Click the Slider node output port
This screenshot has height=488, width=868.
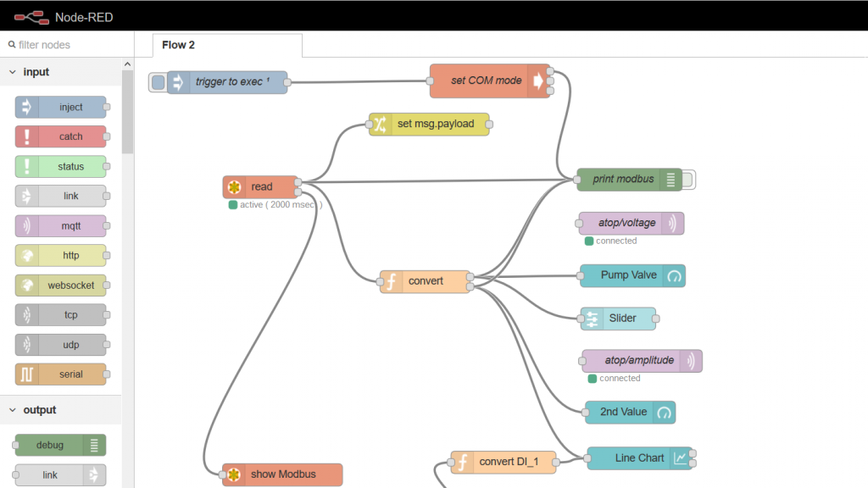click(655, 319)
